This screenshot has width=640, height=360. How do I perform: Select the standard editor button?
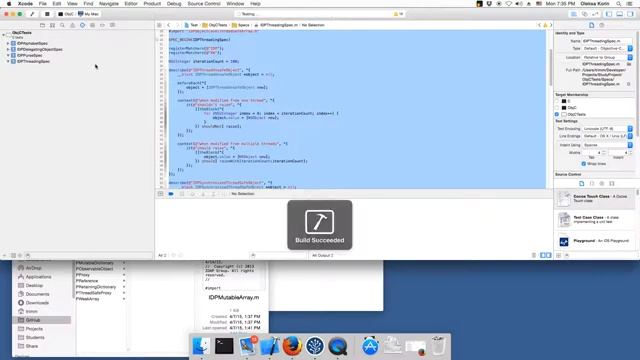[573, 14]
